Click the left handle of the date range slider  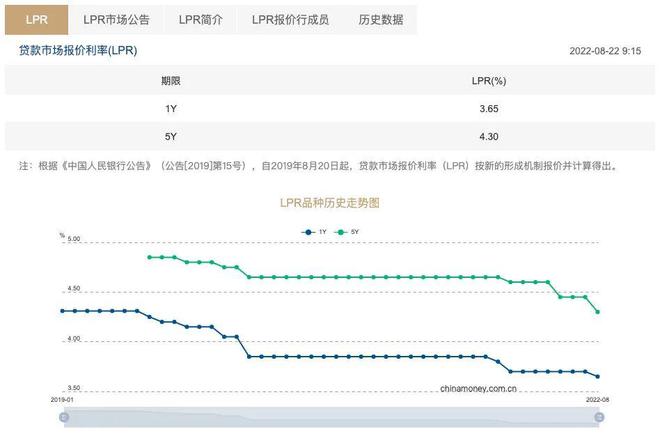coord(64,417)
